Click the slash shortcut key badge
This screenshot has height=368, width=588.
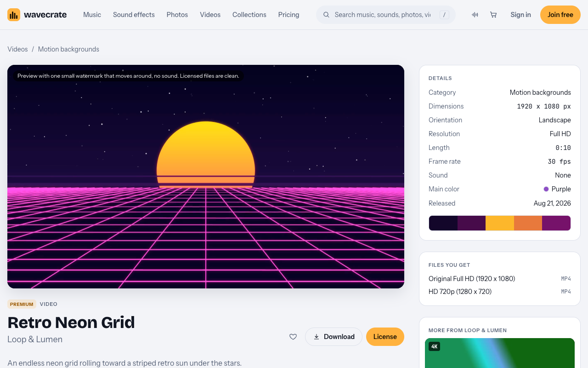pos(444,15)
